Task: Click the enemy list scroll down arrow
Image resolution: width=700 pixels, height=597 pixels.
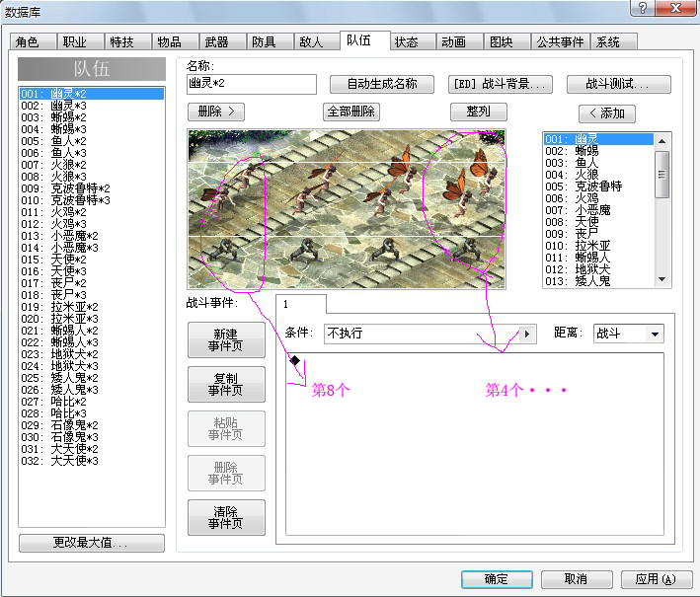Action: [662, 279]
